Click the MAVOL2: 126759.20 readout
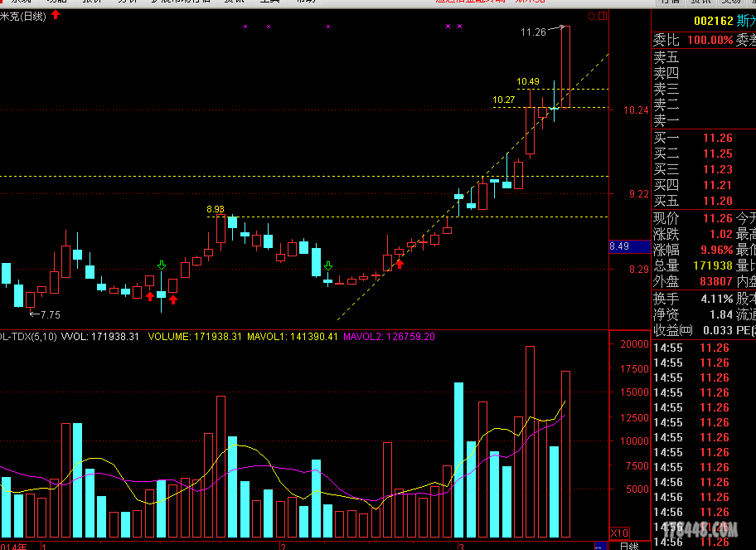Image resolution: width=756 pixels, height=550 pixels. [389, 337]
